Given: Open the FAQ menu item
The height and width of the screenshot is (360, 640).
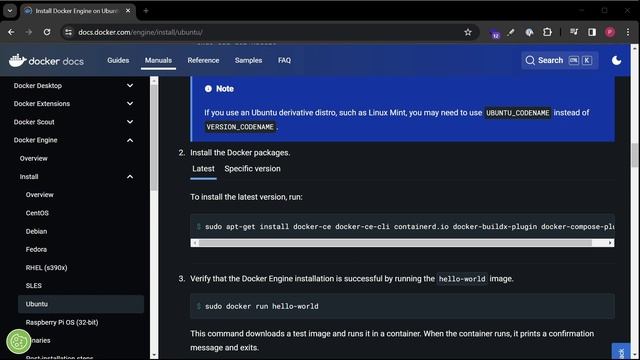Looking at the screenshot, I should [x=284, y=60].
